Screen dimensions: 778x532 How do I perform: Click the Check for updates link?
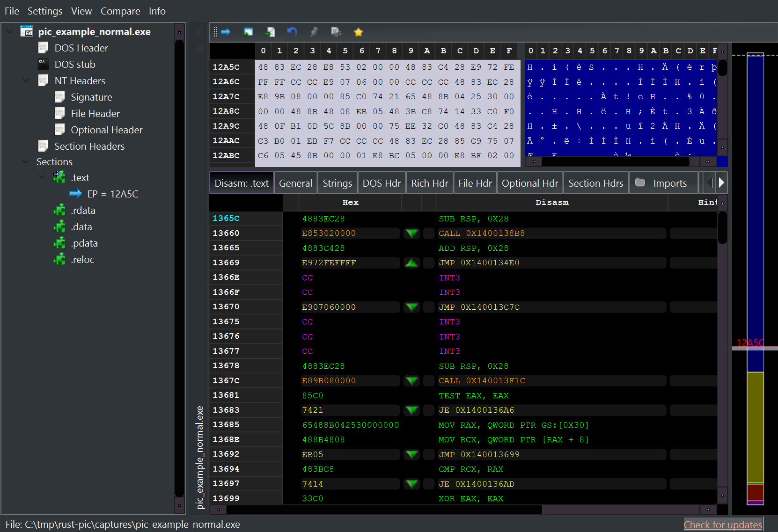coord(723,525)
